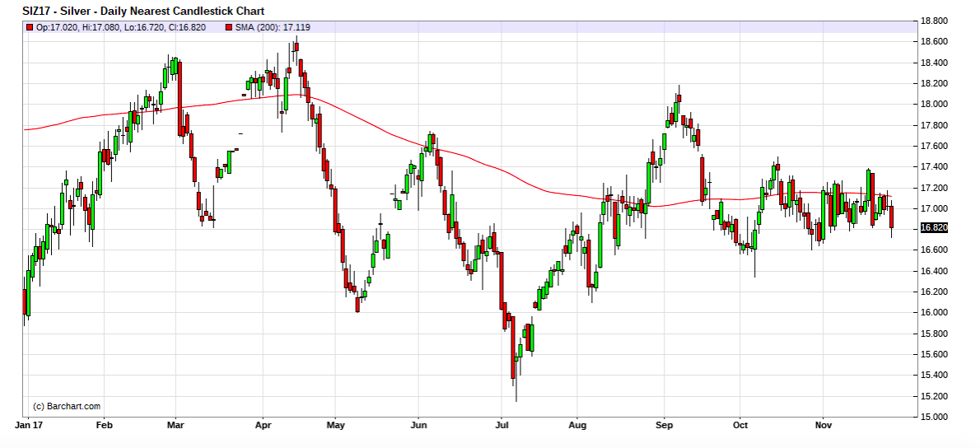The width and height of the screenshot is (980, 448).
Task: Click the 15.200 price axis label
Action: pyautogui.click(x=935, y=396)
